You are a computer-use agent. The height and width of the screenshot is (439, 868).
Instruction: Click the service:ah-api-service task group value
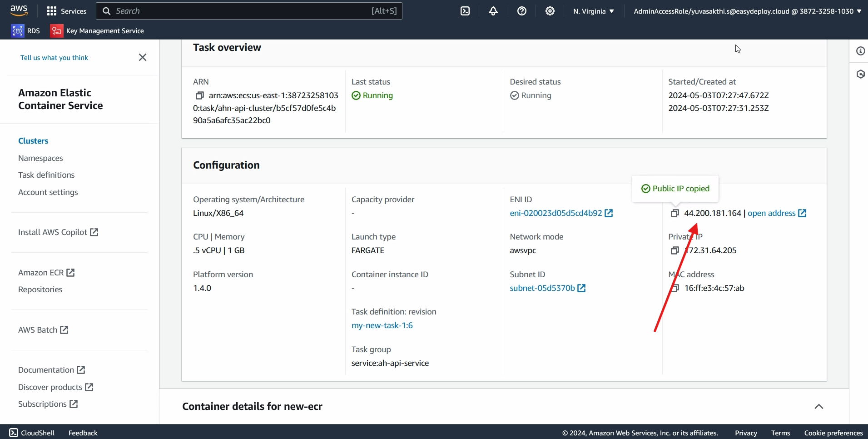[x=390, y=363]
